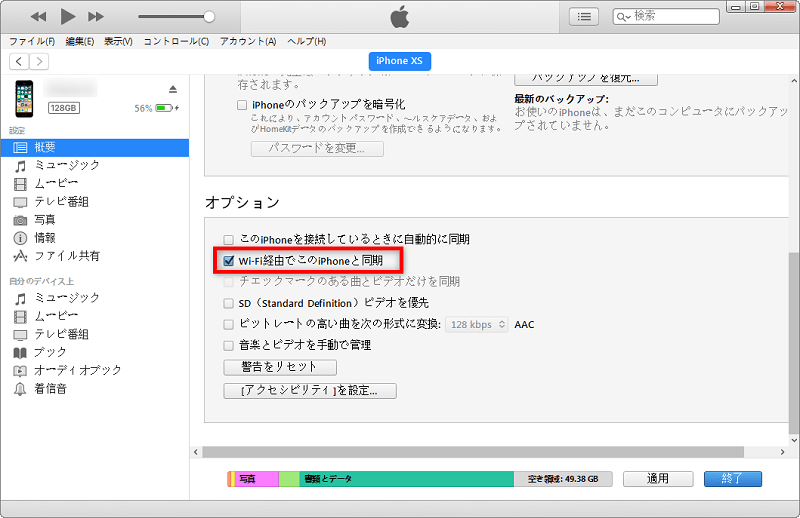The width and height of the screenshot is (800, 518).
Task: Click the 写真 segment in storage bar
Action: [x=257, y=479]
